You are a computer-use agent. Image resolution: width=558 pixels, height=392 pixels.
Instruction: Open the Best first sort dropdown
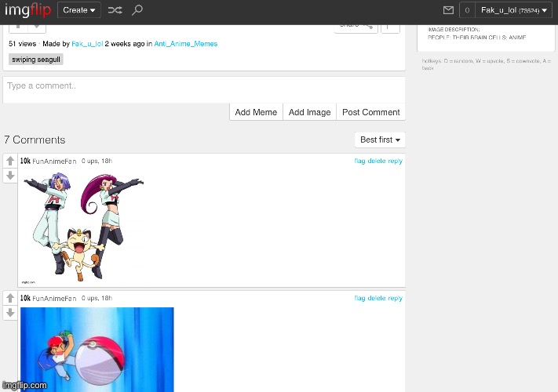click(x=380, y=140)
